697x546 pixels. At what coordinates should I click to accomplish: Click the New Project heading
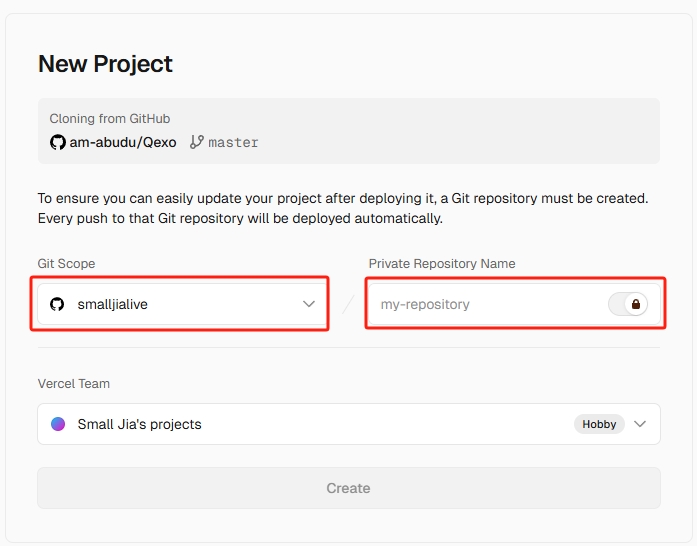coord(105,64)
